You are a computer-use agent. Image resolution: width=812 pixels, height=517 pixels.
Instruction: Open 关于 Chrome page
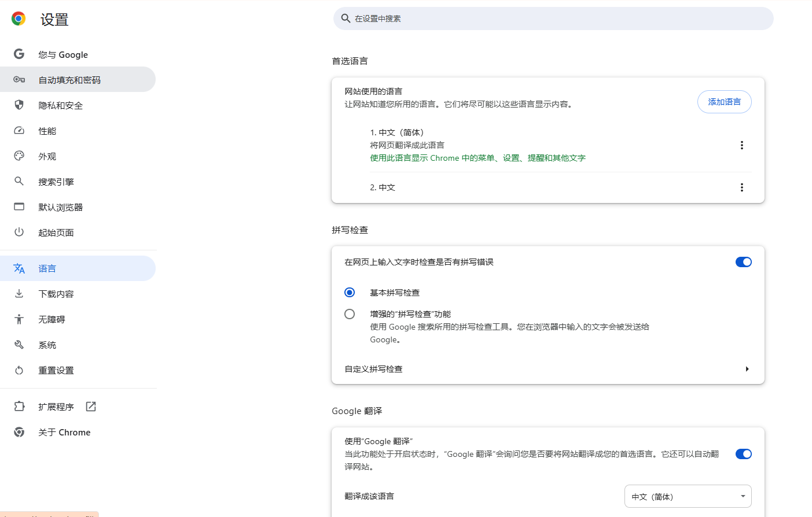pos(78,432)
